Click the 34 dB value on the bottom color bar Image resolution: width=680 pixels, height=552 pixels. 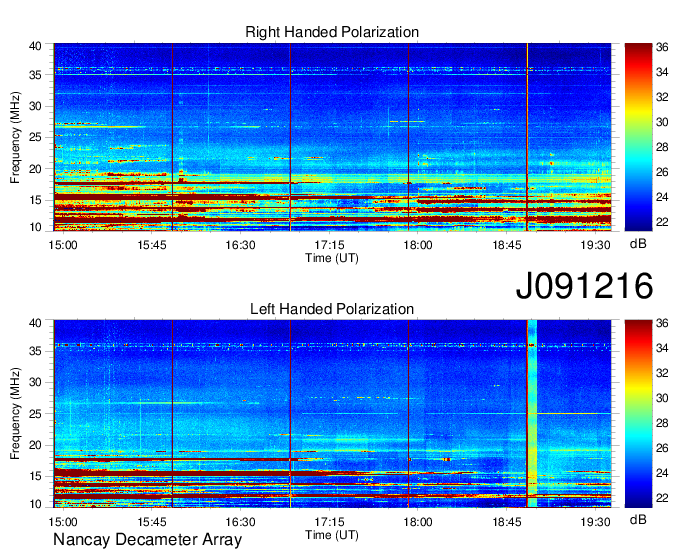tap(662, 348)
